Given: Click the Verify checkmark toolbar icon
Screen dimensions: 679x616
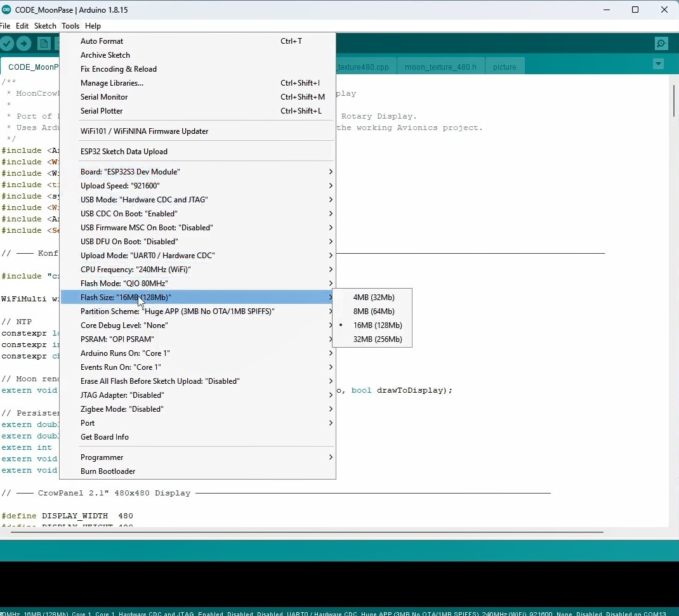Looking at the screenshot, I should coord(7,43).
